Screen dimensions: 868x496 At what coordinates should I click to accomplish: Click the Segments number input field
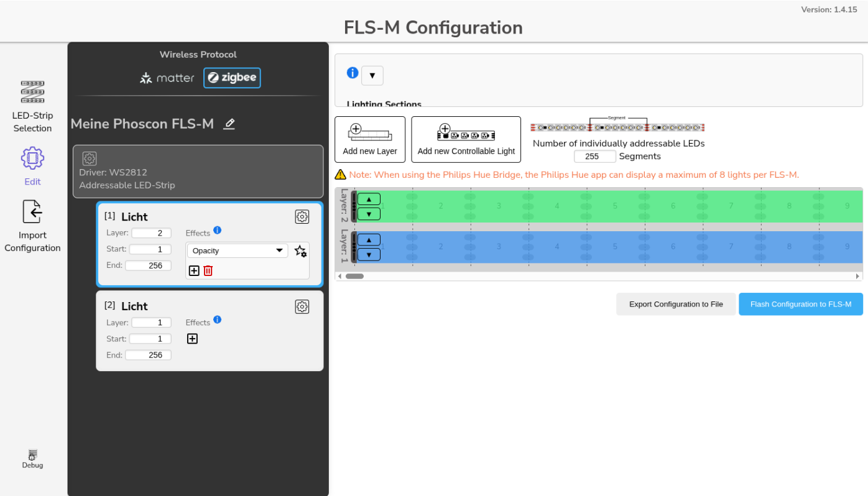[594, 157]
